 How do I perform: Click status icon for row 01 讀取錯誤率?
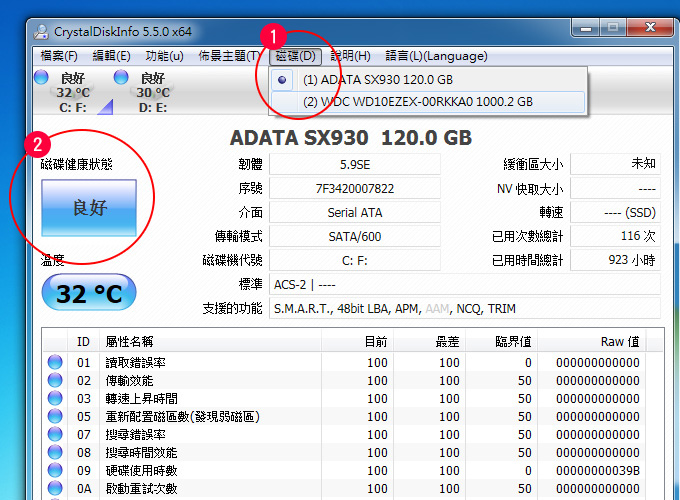[55, 362]
